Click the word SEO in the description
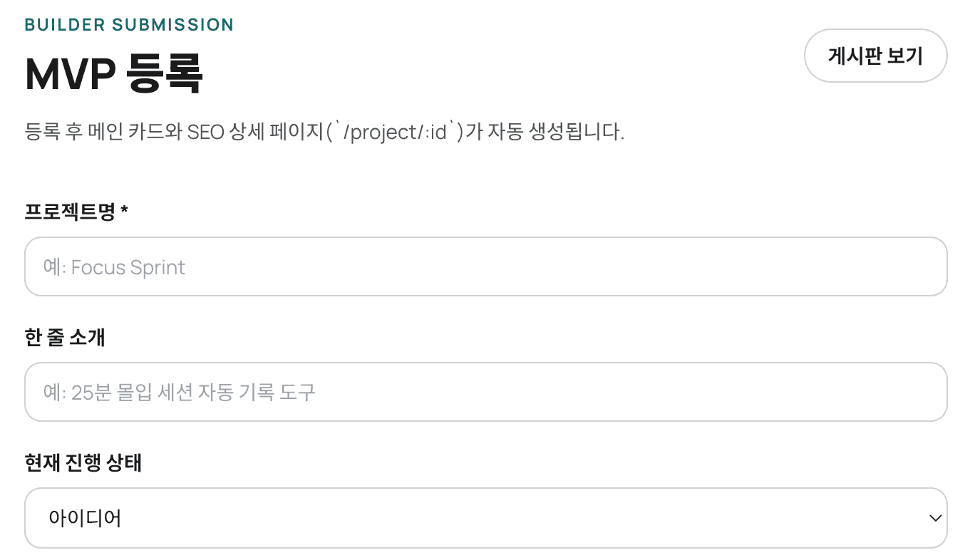Screen dimensions: 965x560 point(205,133)
